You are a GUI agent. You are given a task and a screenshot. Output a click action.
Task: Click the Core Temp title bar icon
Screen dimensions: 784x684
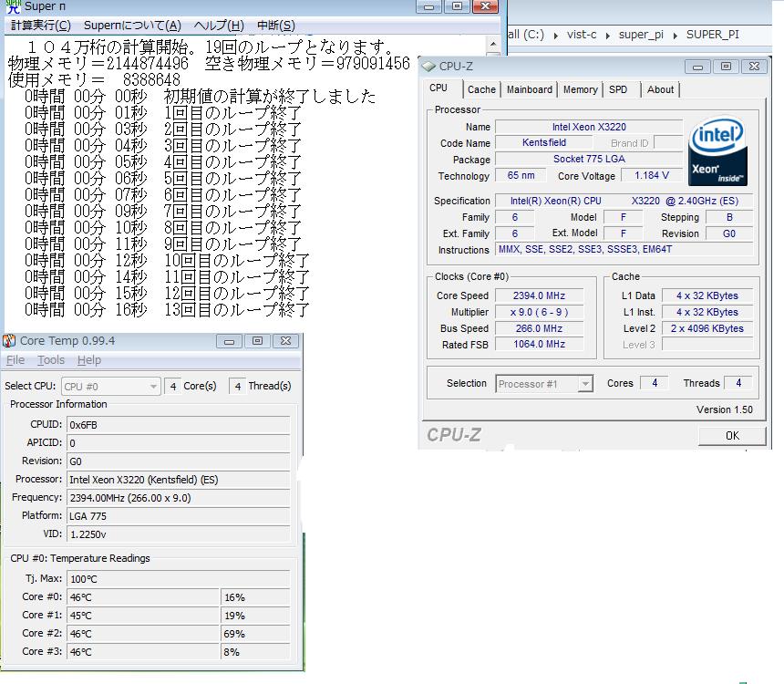(9, 341)
